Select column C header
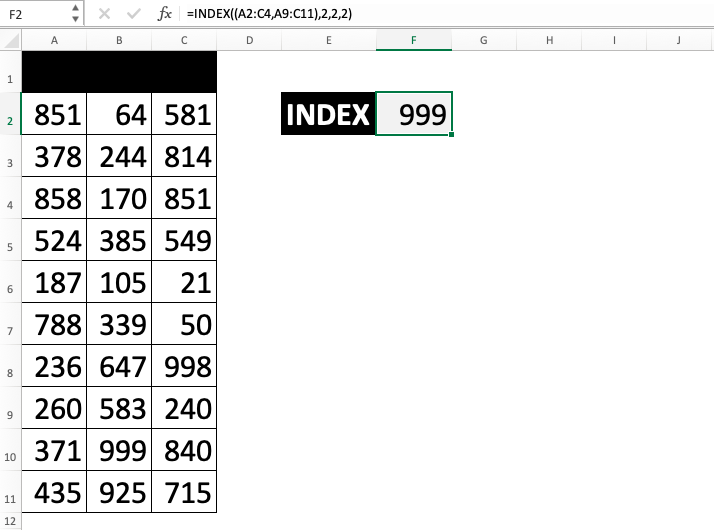714x530 pixels. [x=184, y=41]
